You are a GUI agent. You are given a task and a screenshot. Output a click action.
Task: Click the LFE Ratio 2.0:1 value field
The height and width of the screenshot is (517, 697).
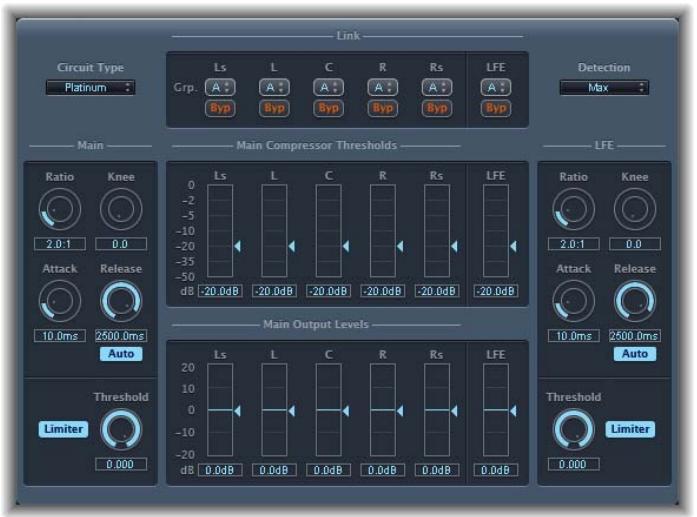coord(573,244)
